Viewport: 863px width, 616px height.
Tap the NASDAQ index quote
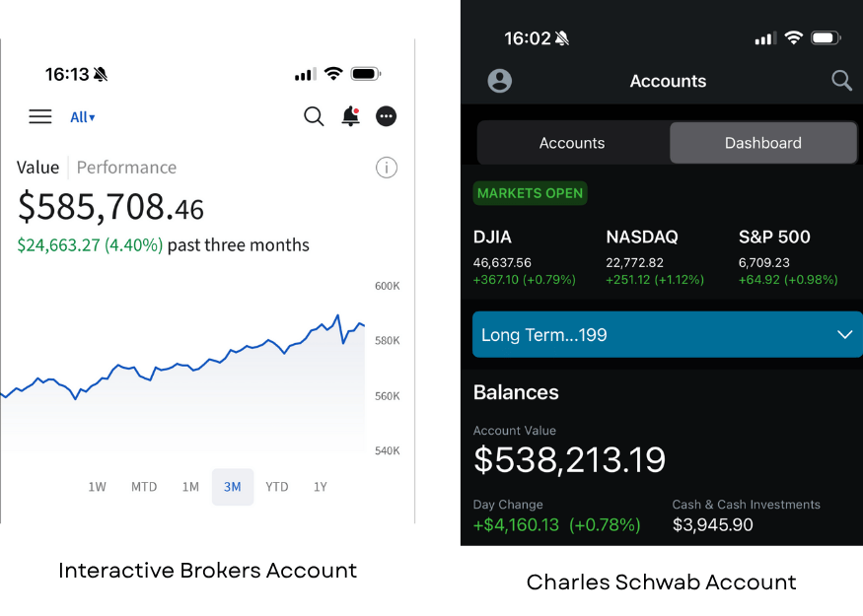click(655, 257)
